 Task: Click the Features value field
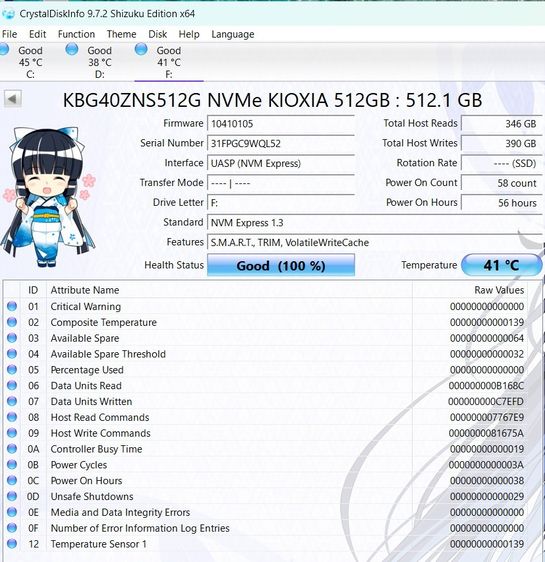(375, 243)
